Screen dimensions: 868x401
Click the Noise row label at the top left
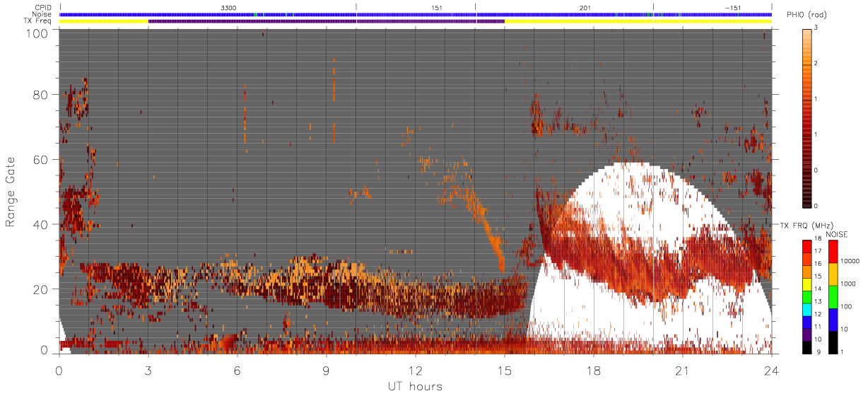[43, 14]
